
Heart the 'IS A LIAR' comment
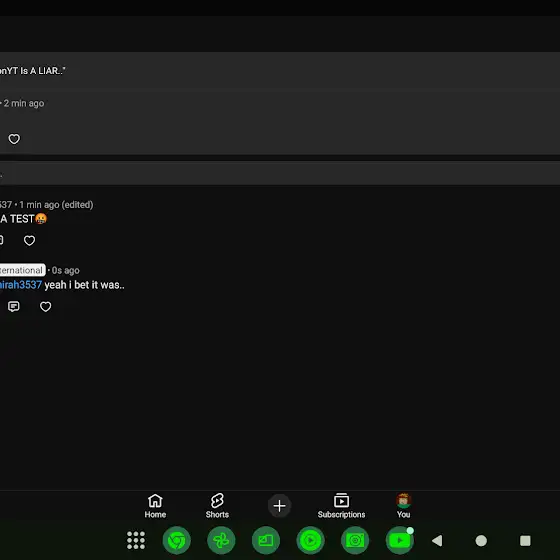(x=14, y=139)
